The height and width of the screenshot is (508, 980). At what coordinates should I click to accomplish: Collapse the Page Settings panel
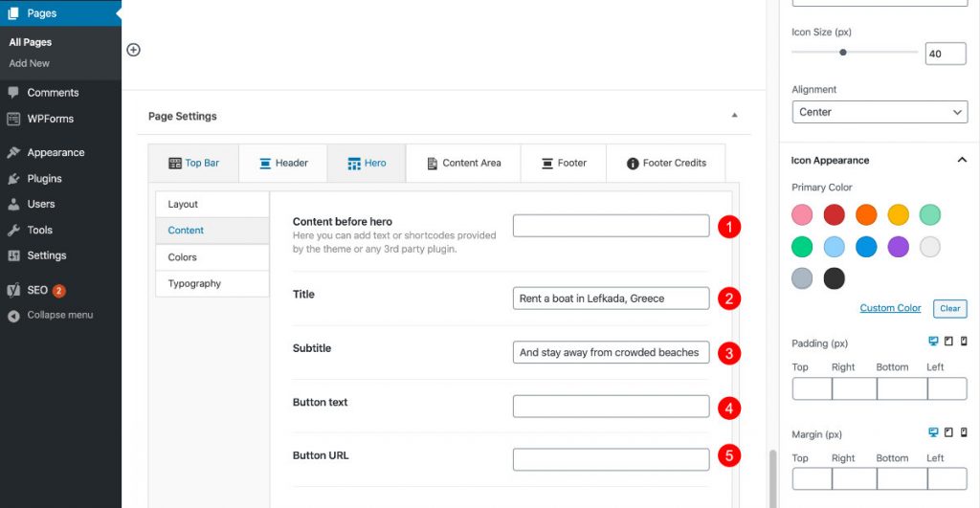click(734, 116)
